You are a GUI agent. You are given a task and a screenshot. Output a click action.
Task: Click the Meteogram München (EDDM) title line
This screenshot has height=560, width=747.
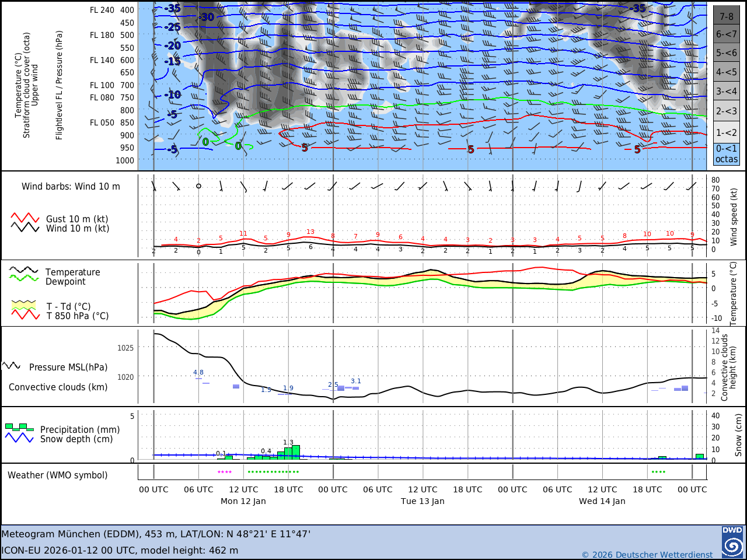(x=156, y=534)
